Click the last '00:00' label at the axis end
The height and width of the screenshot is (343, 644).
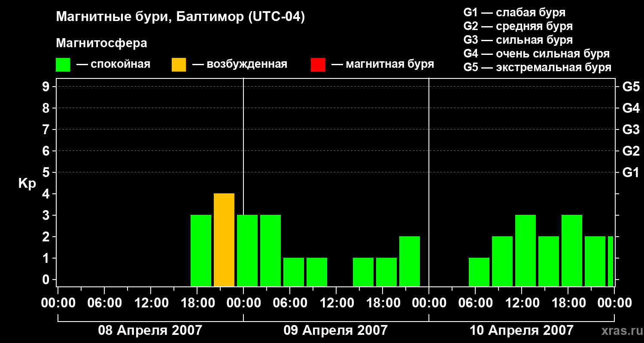point(615,303)
